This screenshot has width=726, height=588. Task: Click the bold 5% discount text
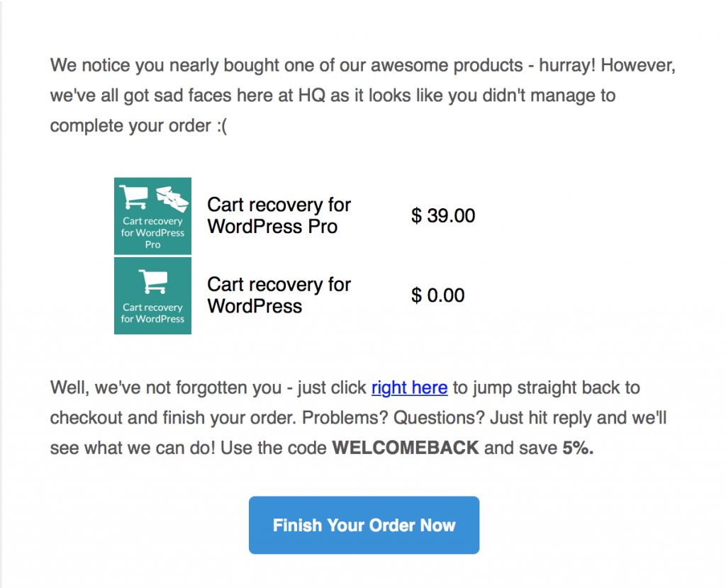tap(578, 449)
